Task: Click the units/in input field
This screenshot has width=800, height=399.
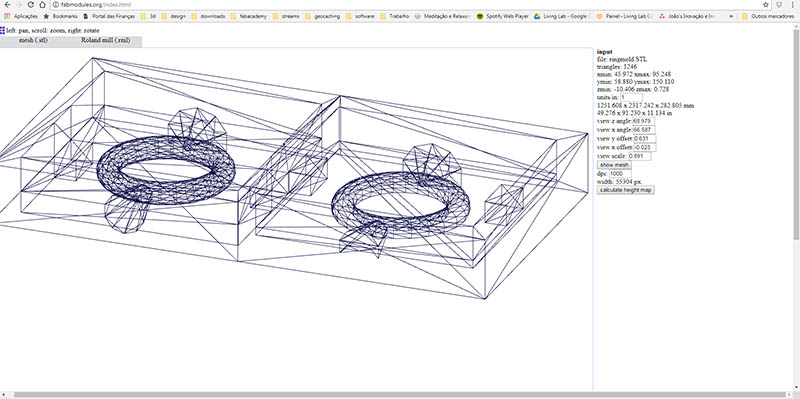Action: [632, 97]
